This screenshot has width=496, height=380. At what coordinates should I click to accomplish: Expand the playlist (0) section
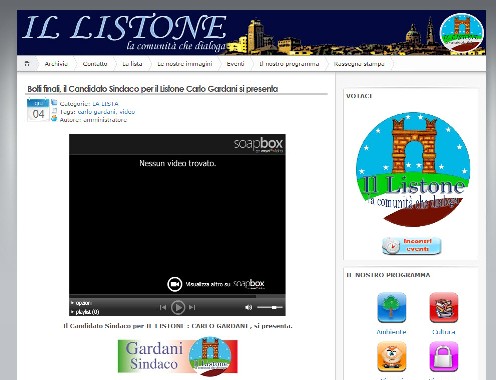(x=85, y=312)
